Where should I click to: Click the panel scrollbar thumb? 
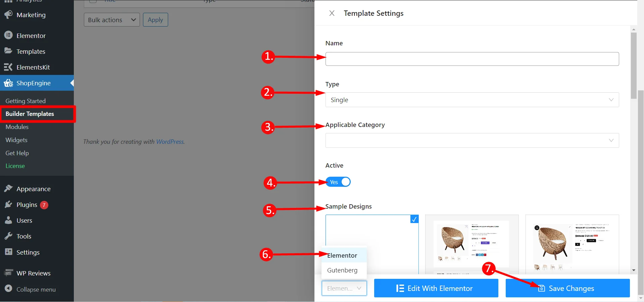coord(634,66)
